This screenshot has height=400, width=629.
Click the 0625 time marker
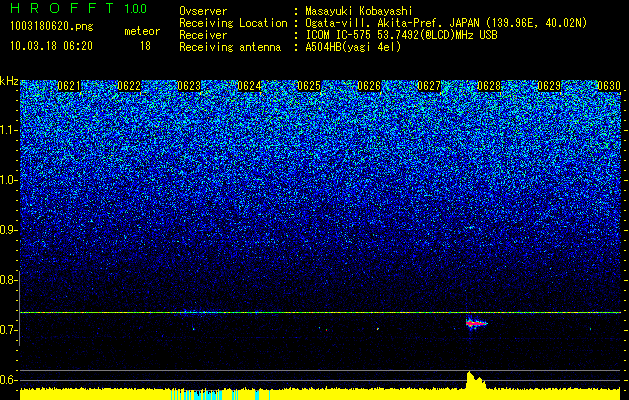point(309,86)
